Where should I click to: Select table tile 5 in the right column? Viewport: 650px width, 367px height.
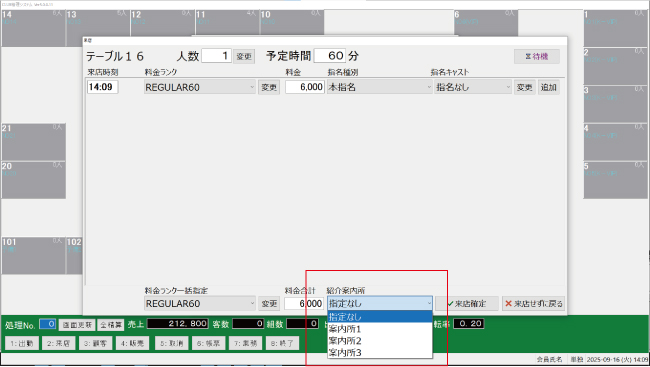(x=616, y=180)
